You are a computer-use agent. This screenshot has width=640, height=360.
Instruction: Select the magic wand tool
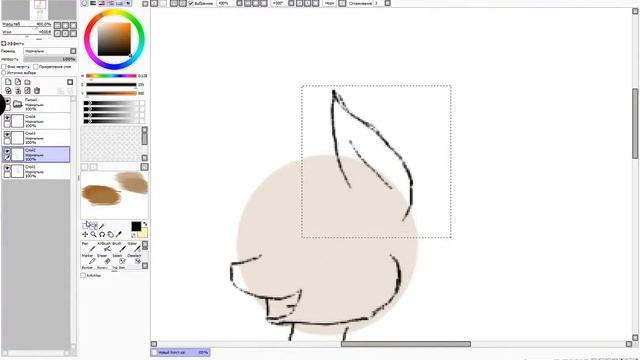[102, 226]
